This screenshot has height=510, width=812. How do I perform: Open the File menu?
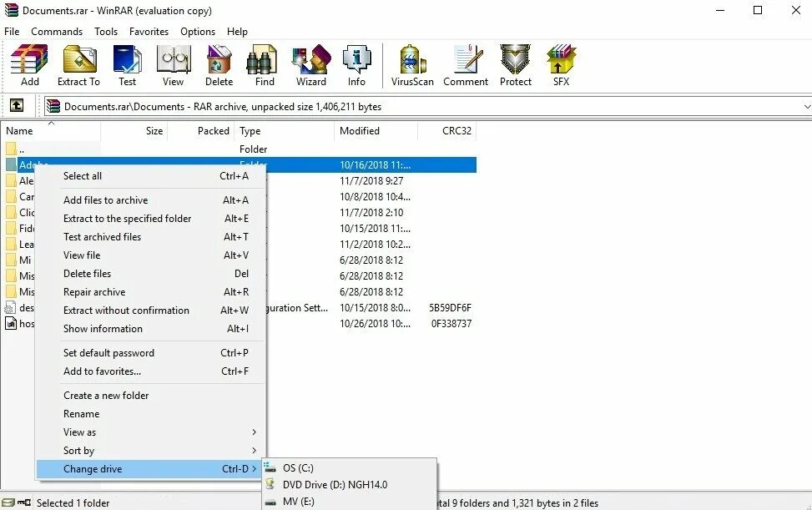pos(12,32)
